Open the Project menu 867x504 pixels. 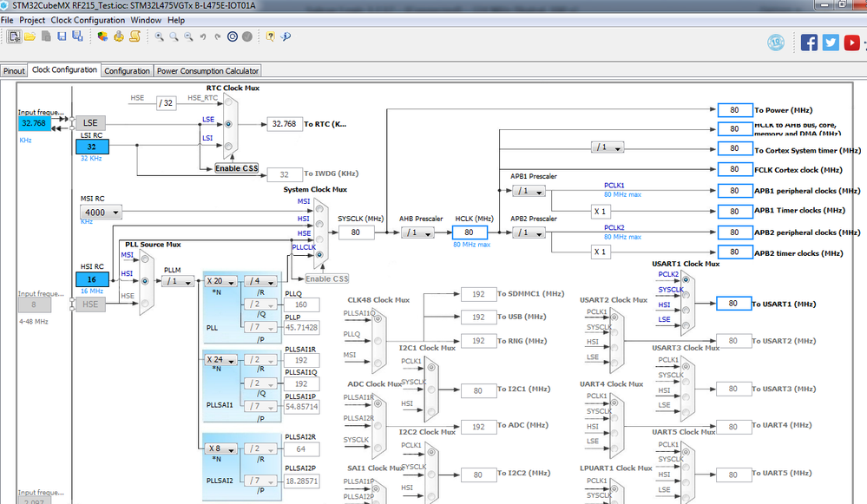tap(32, 20)
